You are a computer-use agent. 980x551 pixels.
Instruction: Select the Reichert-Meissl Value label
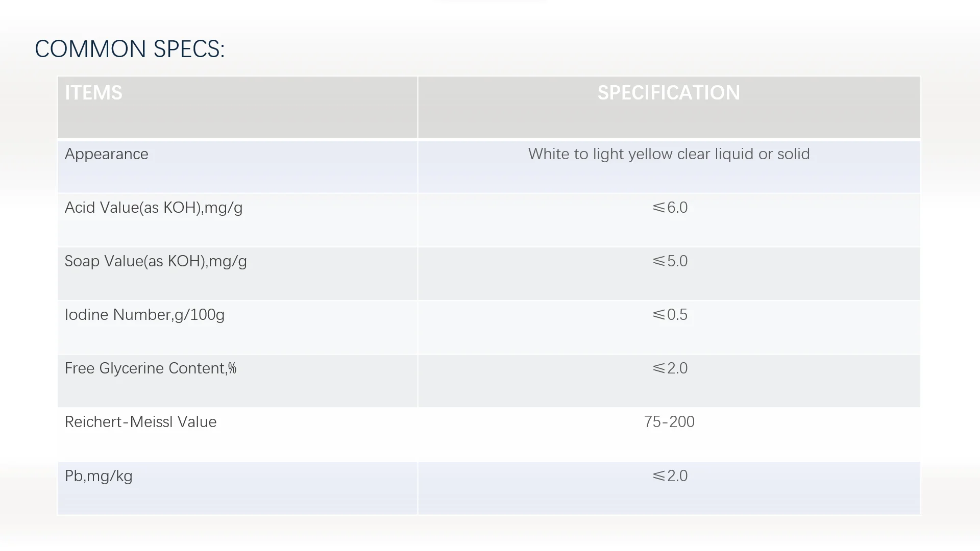click(140, 422)
